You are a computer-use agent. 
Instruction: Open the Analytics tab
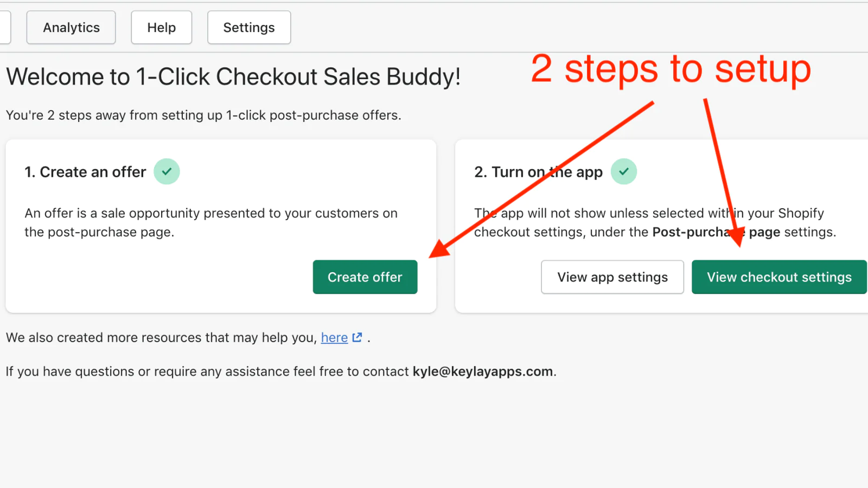pyautogui.click(x=71, y=28)
